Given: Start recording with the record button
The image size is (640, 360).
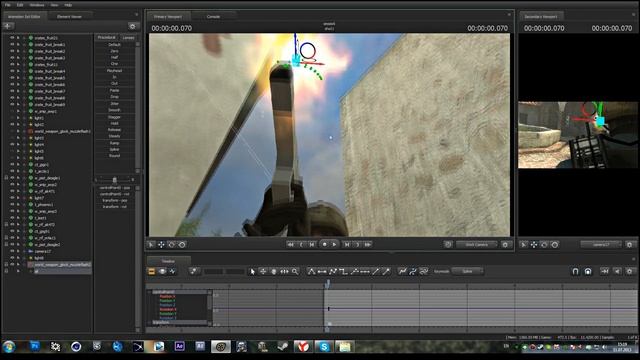Looking at the screenshot, I should point(324,244).
